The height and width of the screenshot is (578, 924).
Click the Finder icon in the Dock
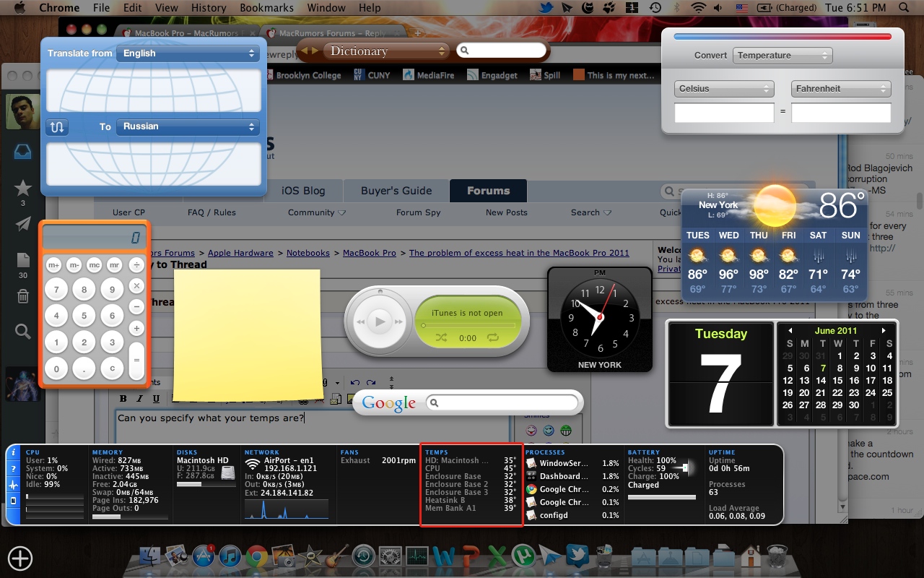click(149, 556)
